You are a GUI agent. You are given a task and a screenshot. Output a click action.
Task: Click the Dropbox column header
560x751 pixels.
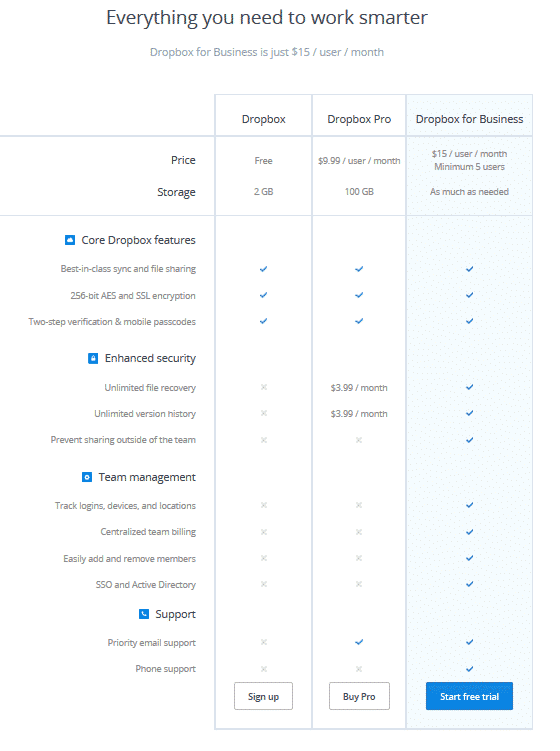[263, 119]
